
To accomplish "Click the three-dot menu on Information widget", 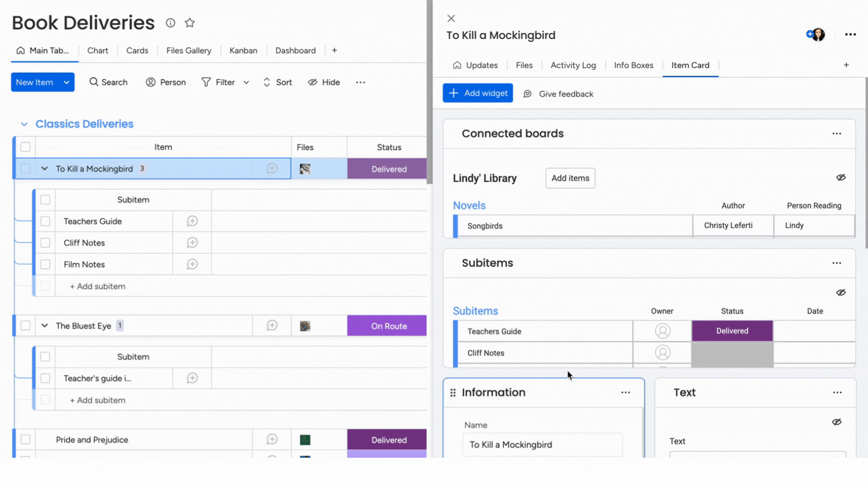I will (x=625, y=393).
